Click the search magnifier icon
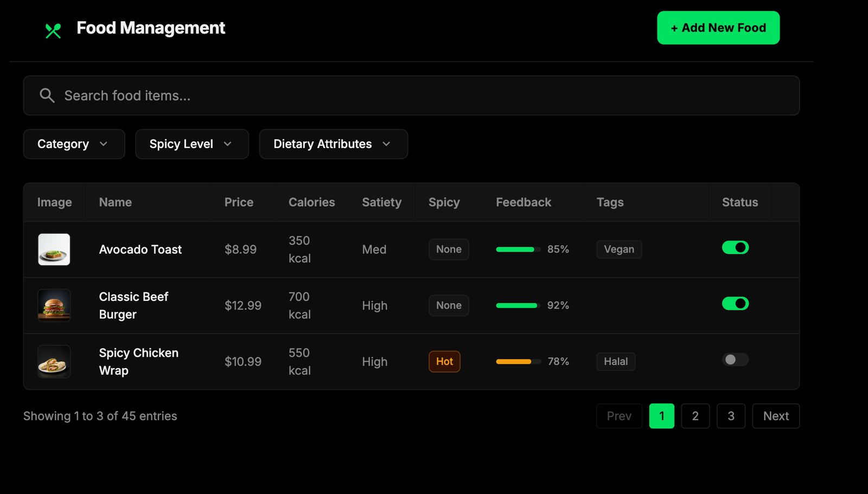The image size is (868, 494). [47, 95]
